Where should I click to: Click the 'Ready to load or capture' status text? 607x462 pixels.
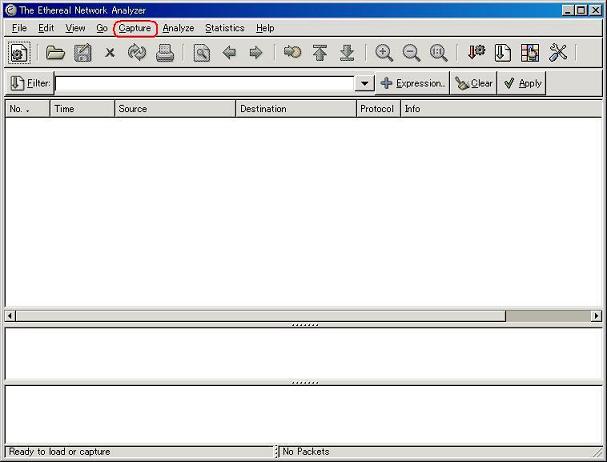(x=60, y=452)
